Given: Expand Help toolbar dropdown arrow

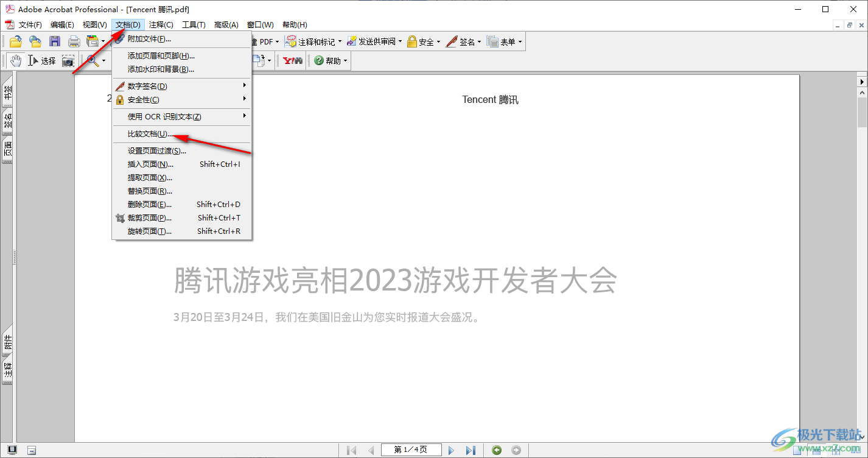Looking at the screenshot, I should click(x=345, y=61).
